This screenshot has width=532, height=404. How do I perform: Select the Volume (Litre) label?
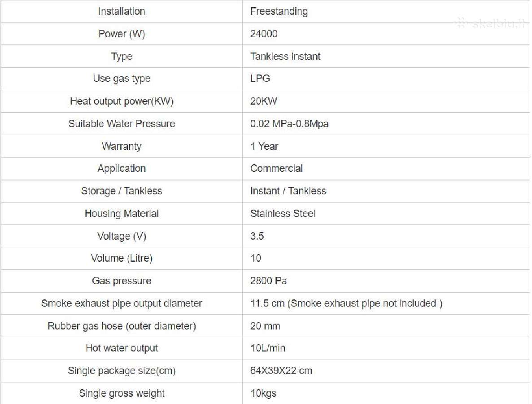click(x=122, y=258)
